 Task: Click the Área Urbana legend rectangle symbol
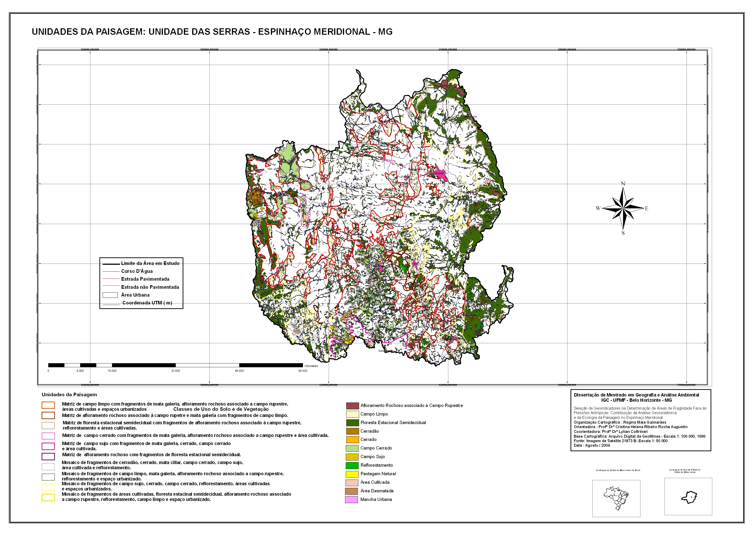tap(110, 295)
